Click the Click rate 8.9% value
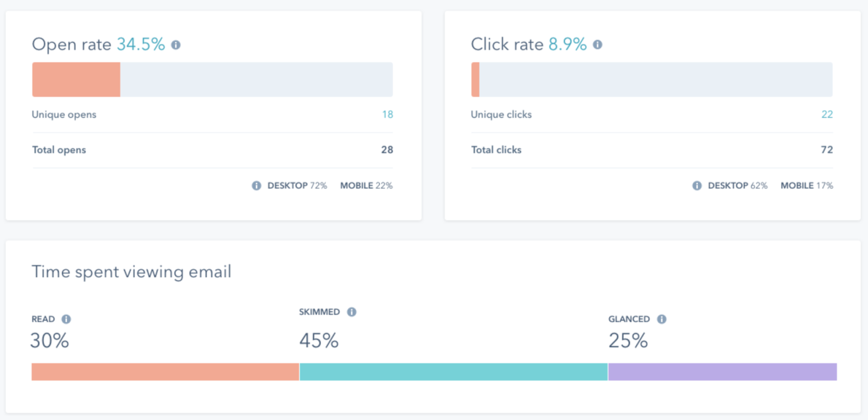Image resolution: width=868 pixels, height=420 pixels. pos(567,44)
